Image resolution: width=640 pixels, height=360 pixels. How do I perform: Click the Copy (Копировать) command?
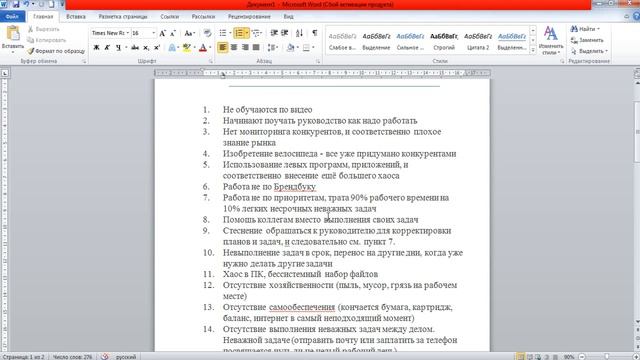coord(47,40)
